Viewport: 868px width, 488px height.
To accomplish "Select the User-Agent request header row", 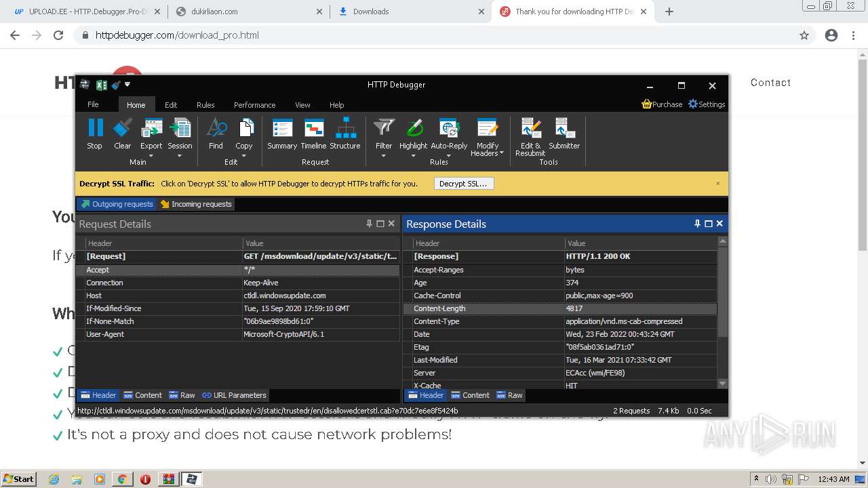I will pos(237,334).
